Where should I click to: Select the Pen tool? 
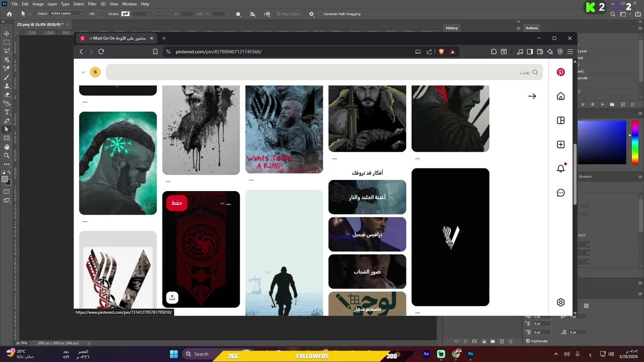pyautogui.click(x=7, y=121)
